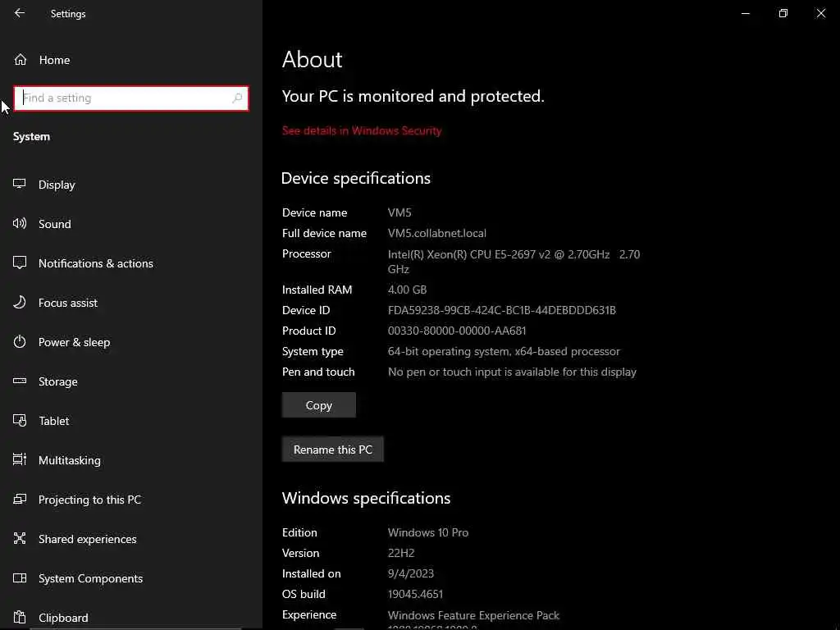The width and height of the screenshot is (840, 630).
Task: Minimize the Settings window
Action: pos(745,13)
